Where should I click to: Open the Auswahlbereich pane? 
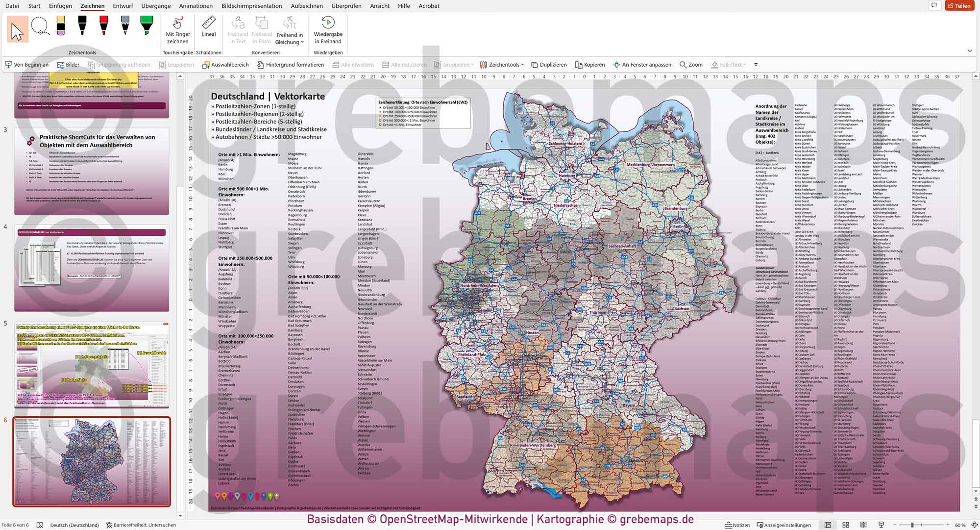coord(226,64)
